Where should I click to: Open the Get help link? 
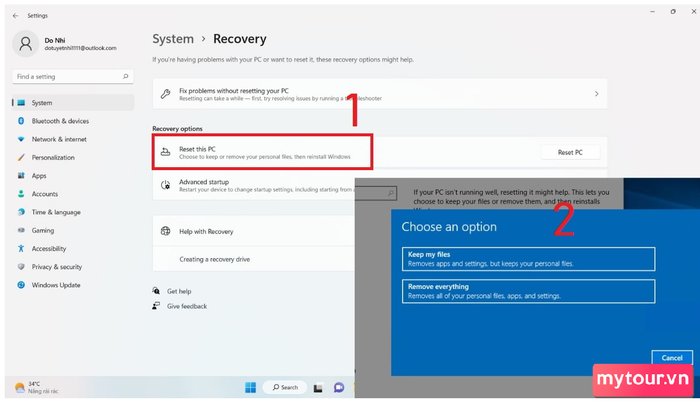click(x=179, y=291)
